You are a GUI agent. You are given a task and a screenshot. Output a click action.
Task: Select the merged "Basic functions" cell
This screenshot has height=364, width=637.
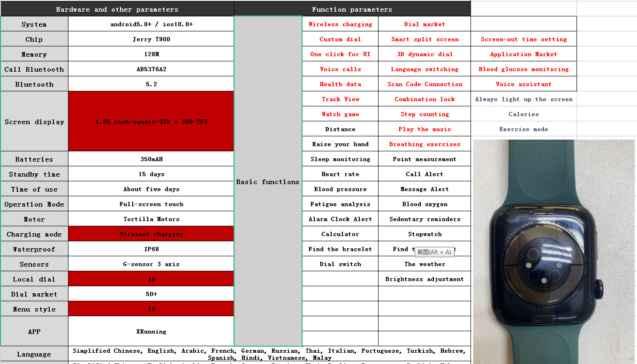(x=268, y=181)
